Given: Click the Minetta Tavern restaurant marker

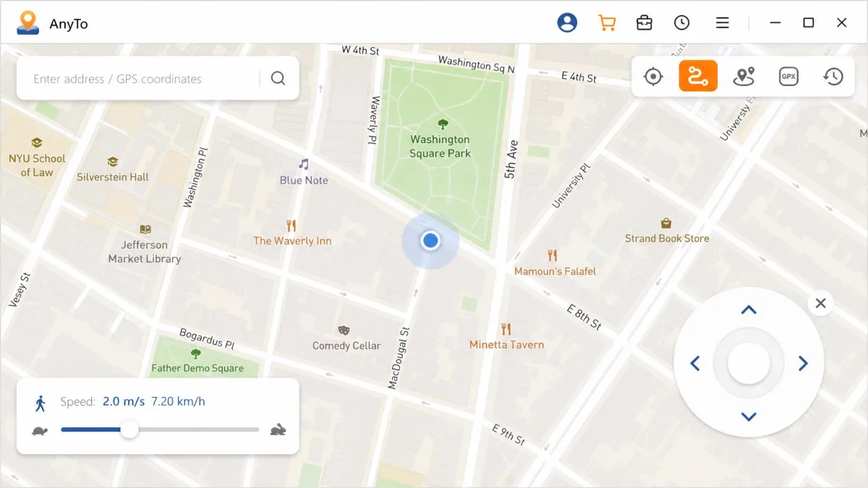Looking at the screenshot, I should pyautogui.click(x=506, y=329).
